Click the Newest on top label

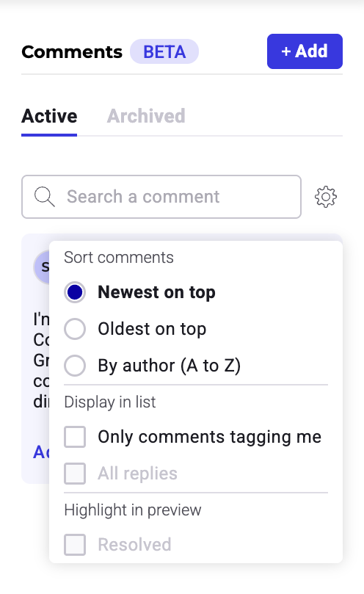(x=156, y=292)
